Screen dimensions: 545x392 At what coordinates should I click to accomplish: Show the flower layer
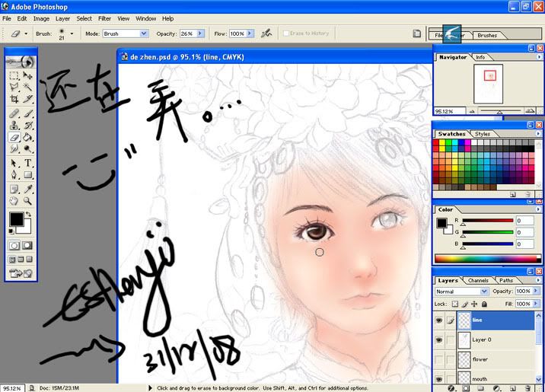pyautogui.click(x=439, y=359)
